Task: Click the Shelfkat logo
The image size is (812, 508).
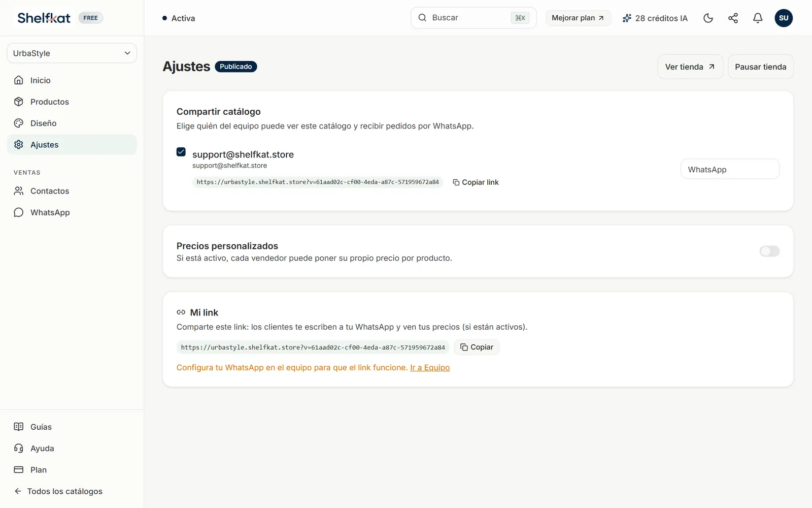Action: pyautogui.click(x=44, y=18)
